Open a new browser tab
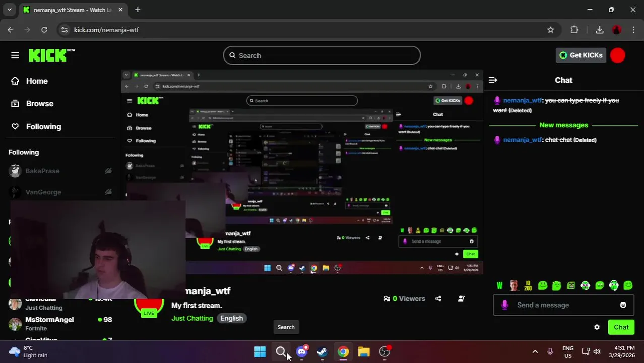Image resolution: width=644 pixels, height=363 pixels. (x=137, y=10)
